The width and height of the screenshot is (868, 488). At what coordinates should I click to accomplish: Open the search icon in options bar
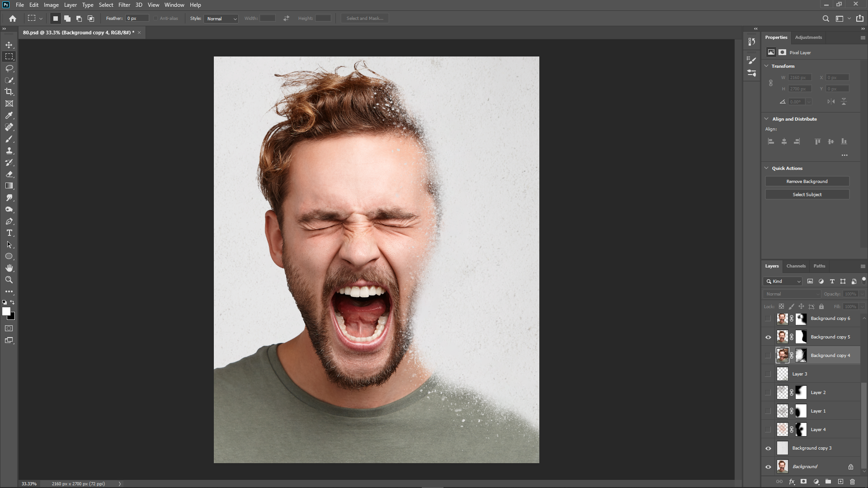click(x=826, y=19)
